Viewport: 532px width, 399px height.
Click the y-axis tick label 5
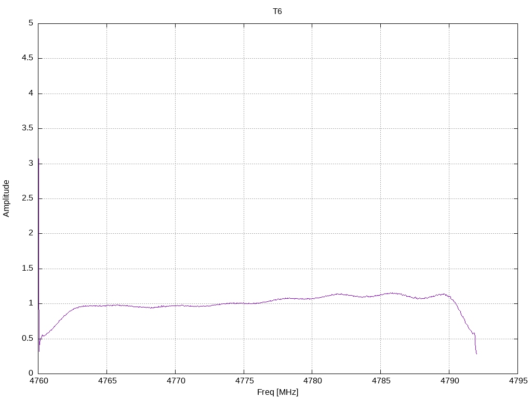(x=31, y=23)
